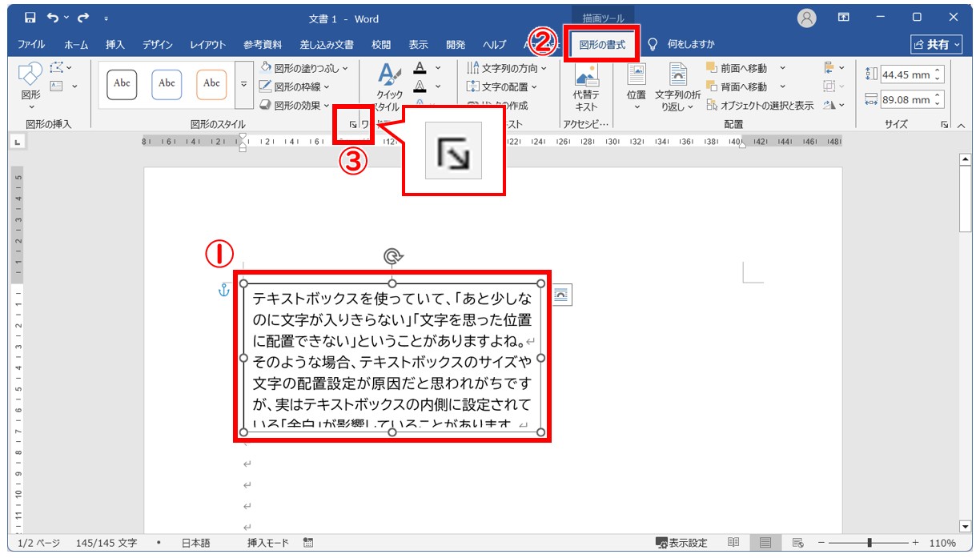Open layout options icon beside text box

tap(561, 295)
